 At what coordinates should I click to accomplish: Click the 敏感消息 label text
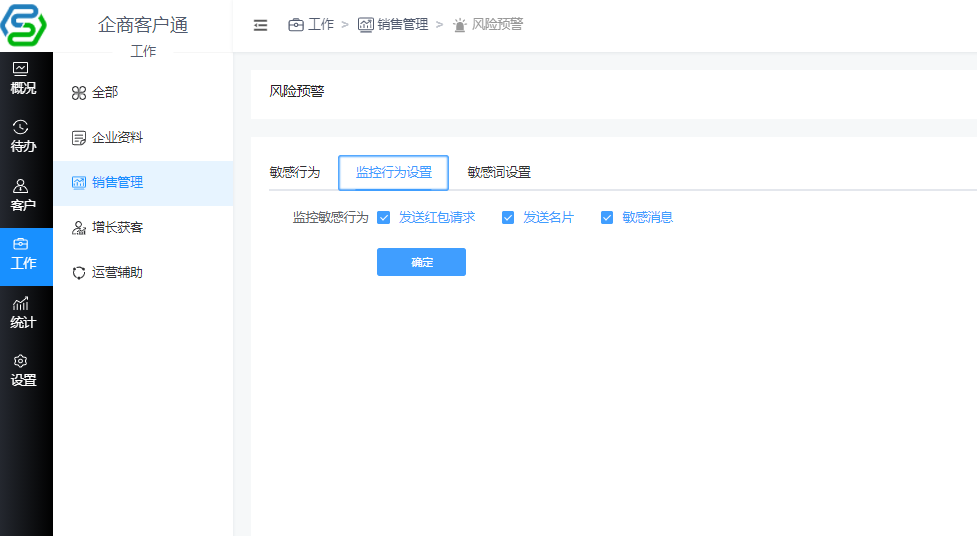pyautogui.click(x=647, y=218)
